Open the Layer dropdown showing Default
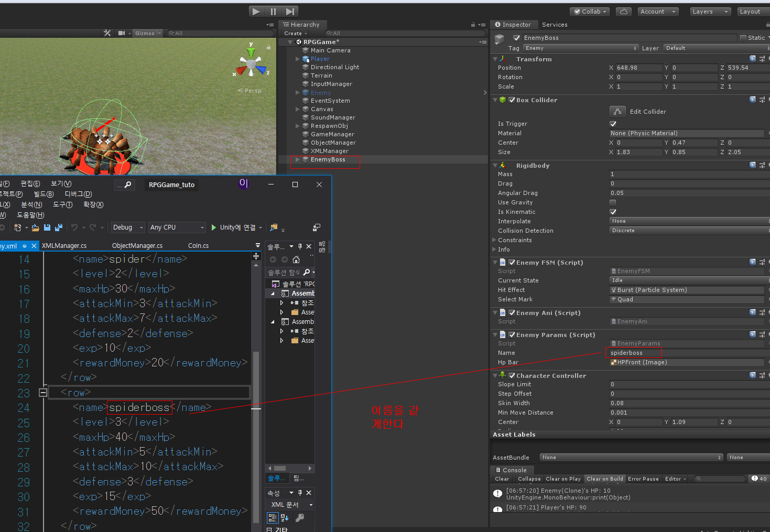The width and height of the screenshot is (770, 532). [x=717, y=48]
